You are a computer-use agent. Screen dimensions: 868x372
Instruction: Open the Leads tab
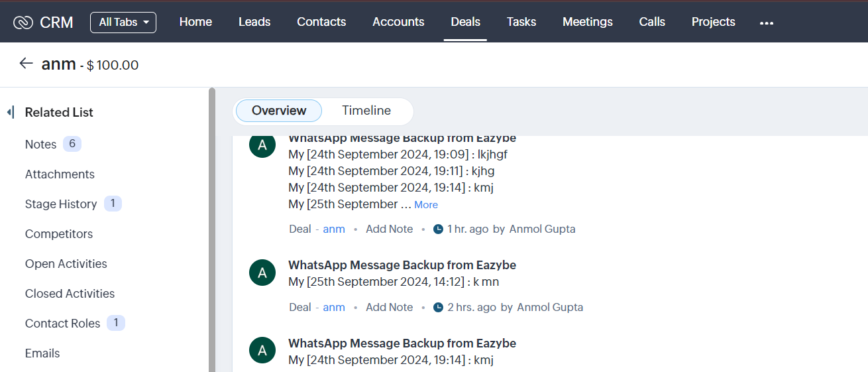pyautogui.click(x=254, y=22)
